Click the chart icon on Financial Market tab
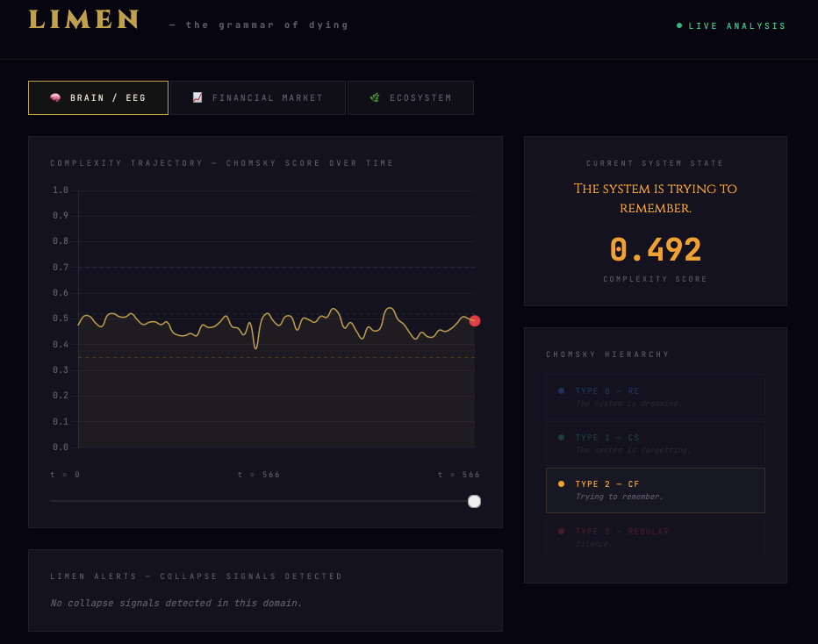Viewport: 818px width, 644px height. coord(197,97)
